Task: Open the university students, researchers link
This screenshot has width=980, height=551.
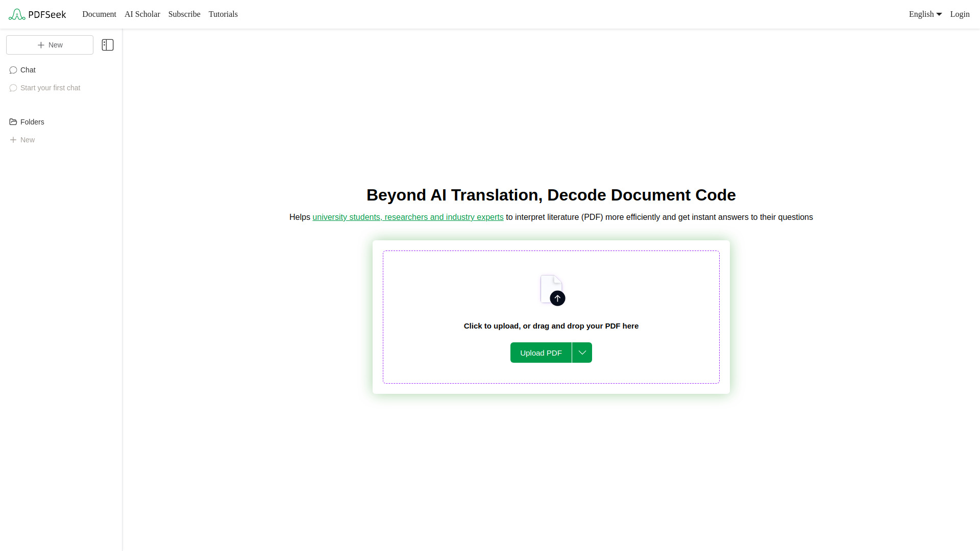Action: pos(408,217)
